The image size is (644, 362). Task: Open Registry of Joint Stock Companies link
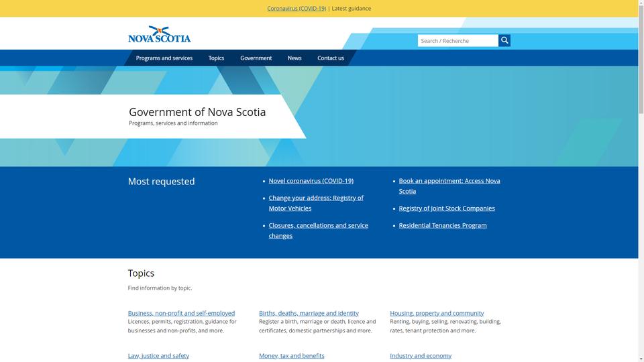(447, 208)
